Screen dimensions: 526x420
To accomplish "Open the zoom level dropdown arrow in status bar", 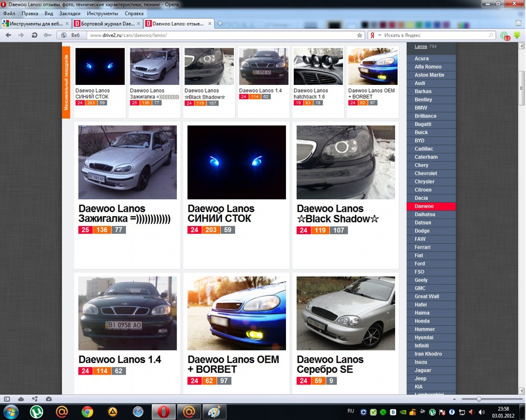I will point(454,399).
